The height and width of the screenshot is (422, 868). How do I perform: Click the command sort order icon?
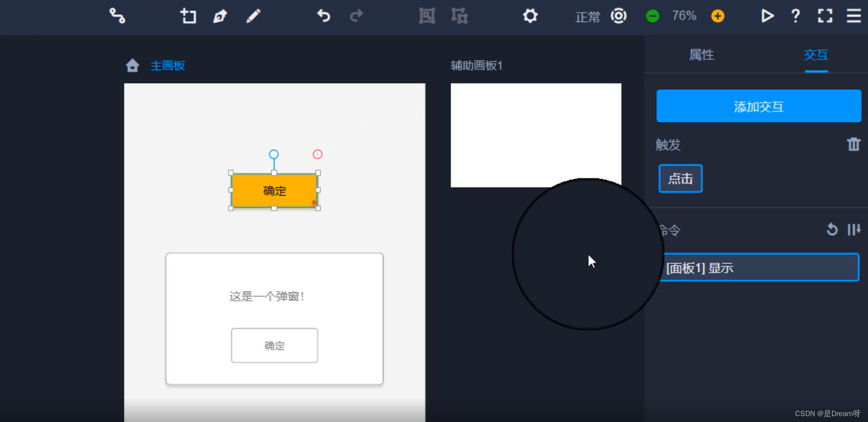point(854,230)
